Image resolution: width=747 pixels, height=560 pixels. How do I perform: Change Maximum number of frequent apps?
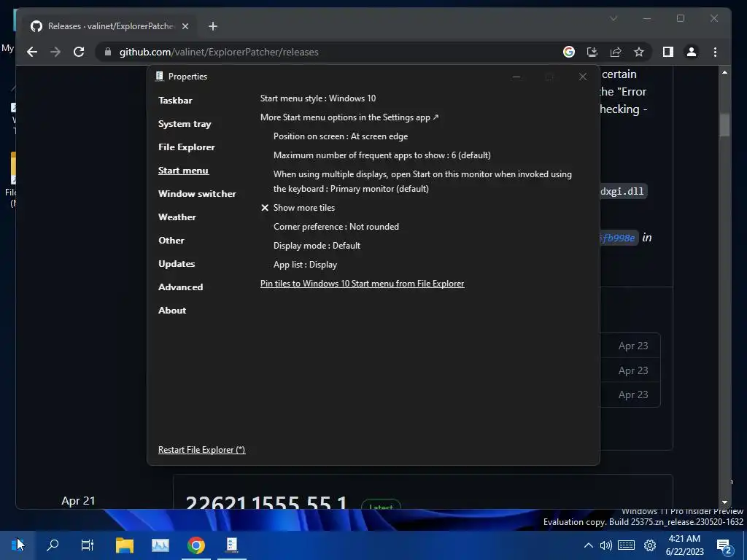[x=382, y=155]
